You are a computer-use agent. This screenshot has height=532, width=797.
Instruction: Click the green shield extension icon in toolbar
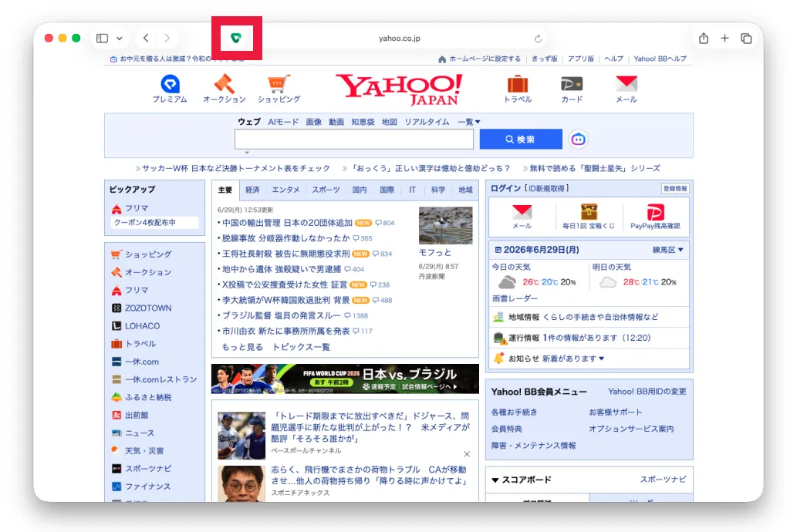pos(236,38)
